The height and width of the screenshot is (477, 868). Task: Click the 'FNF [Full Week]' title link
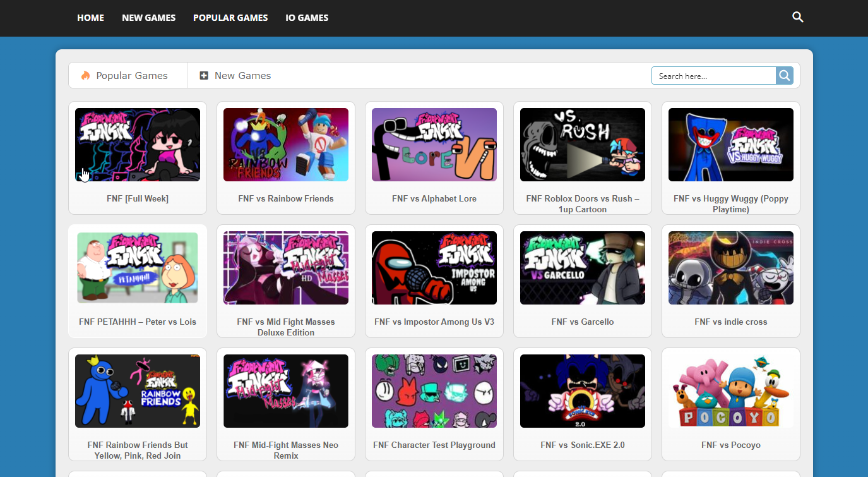pyautogui.click(x=138, y=198)
